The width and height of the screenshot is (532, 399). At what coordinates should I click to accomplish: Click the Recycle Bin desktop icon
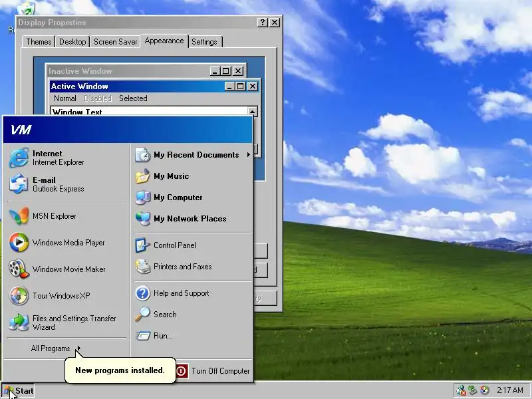click(x=26, y=8)
